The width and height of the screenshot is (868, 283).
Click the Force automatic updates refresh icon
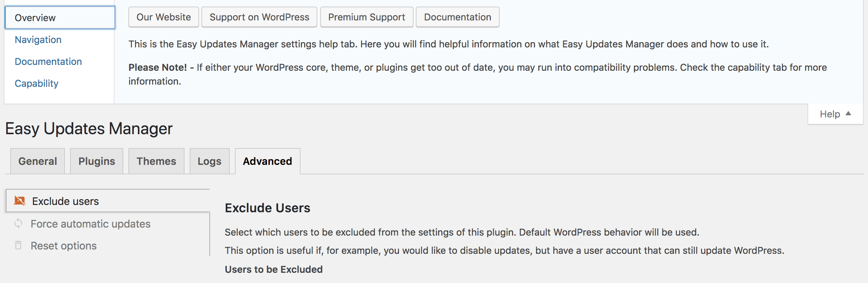point(18,223)
